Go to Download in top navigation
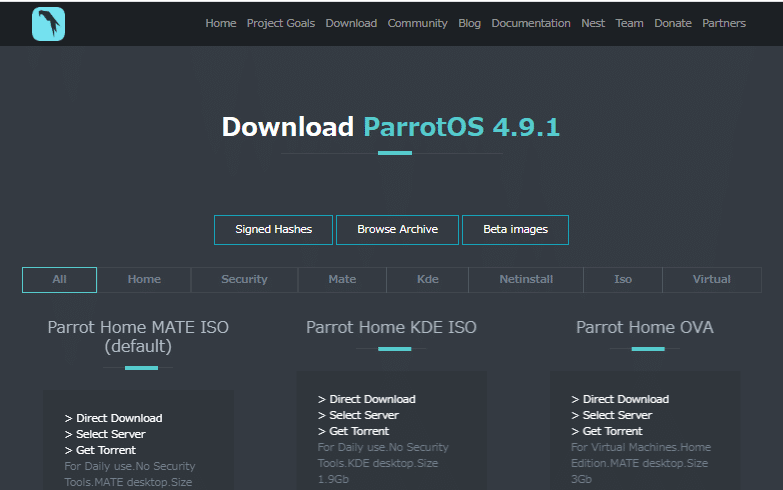The height and width of the screenshot is (490, 783). coord(351,23)
